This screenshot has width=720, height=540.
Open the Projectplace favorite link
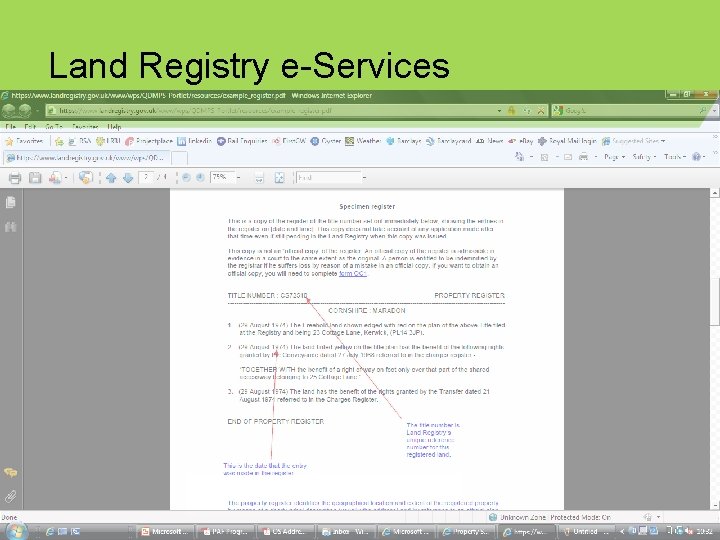[x=149, y=141]
